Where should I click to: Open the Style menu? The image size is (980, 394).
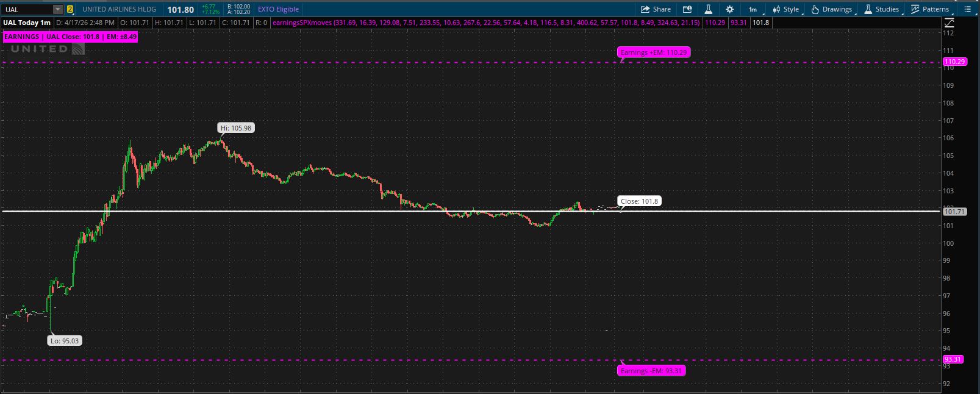coord(785,9)
